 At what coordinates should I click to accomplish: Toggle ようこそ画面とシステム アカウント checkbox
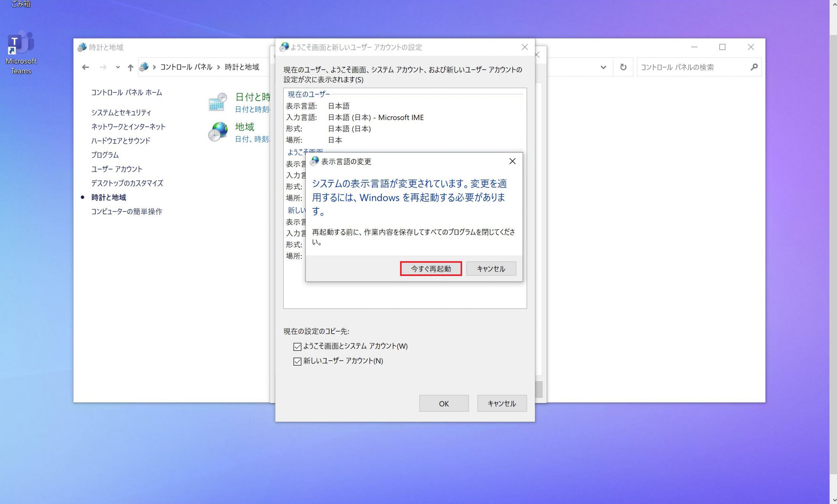(297, 347)
